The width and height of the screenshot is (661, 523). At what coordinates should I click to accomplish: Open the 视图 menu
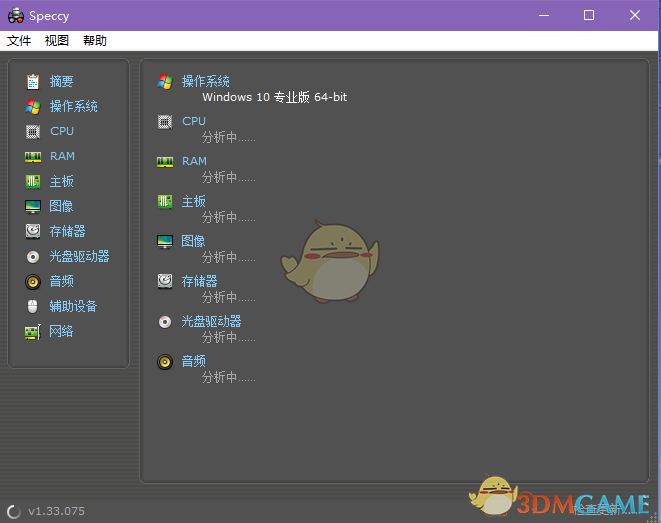tap(57, 41)
